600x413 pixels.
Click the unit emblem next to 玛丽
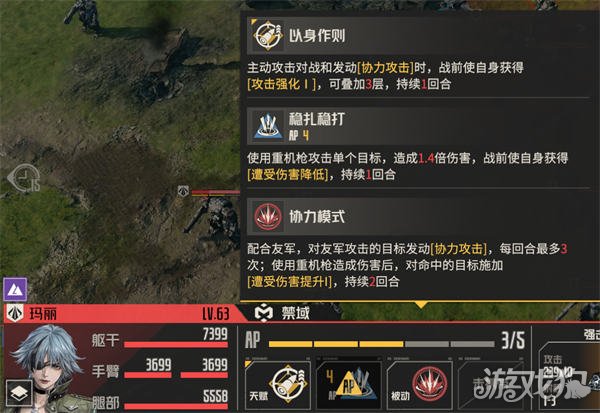tap(15, 313)
